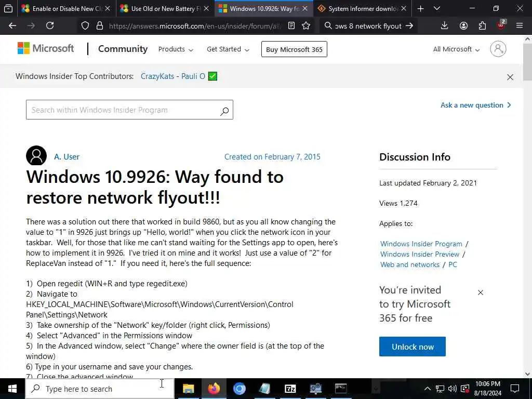Open the extensions puzzle icon

(482, 26)
